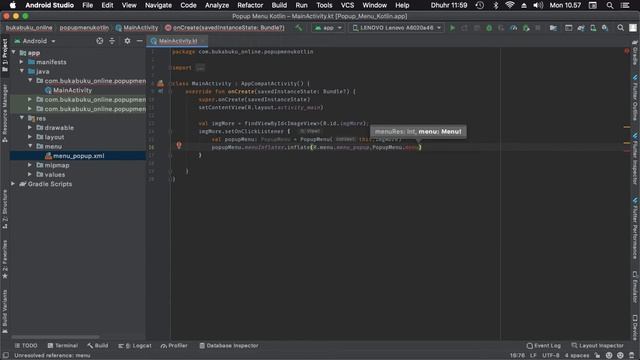Screen dimensions: 640x360
Task: Open the TODO tool window
Action: pos(26,346)
